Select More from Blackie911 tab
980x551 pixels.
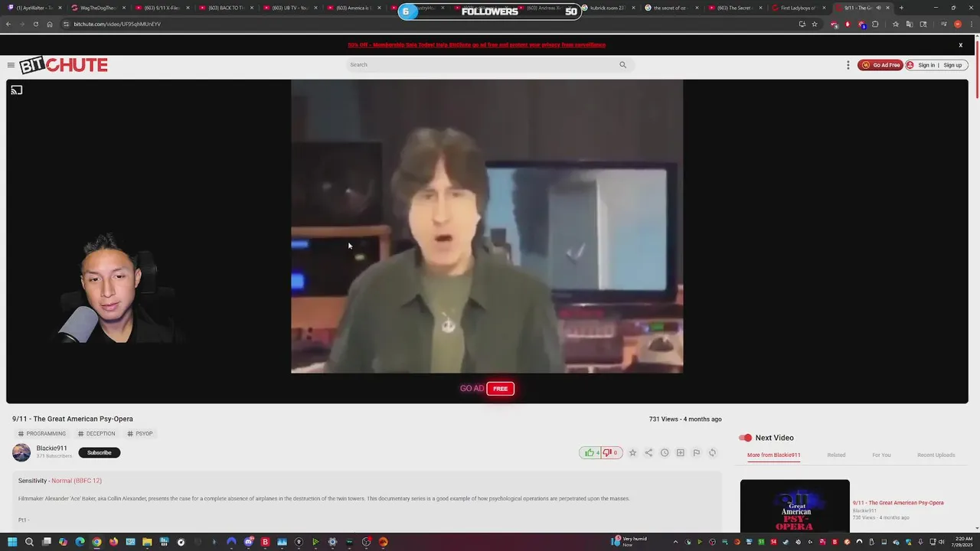pyautogui.click(x=773, y=455)
